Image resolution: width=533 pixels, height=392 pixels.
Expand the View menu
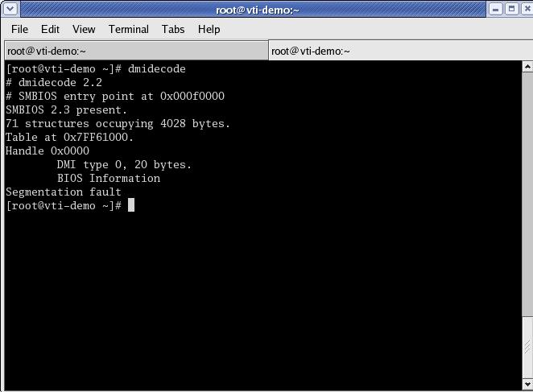[x=84, y=29]
